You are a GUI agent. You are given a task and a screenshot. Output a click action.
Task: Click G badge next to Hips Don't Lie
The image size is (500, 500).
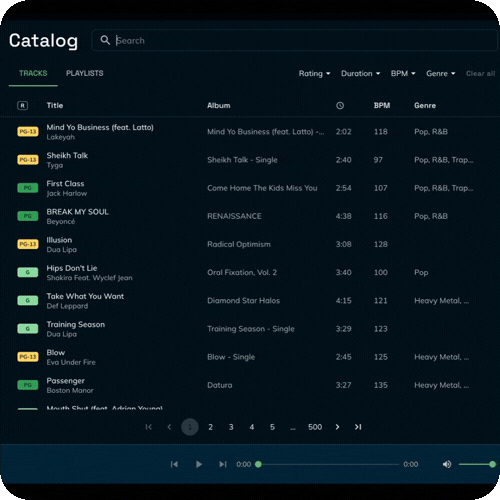click(x=28, y=272)
